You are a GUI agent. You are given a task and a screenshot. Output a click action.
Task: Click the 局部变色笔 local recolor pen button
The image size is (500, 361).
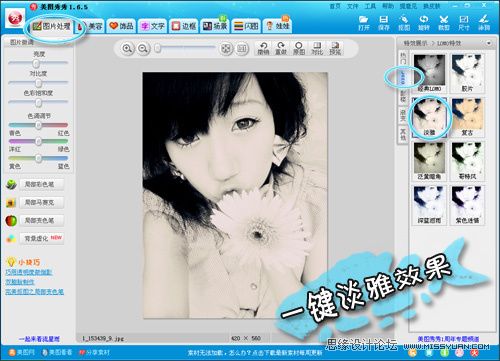point(42,220)
